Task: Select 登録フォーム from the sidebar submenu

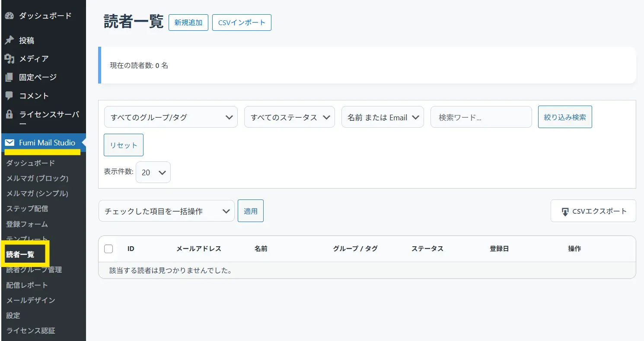Action: point(27,224)
